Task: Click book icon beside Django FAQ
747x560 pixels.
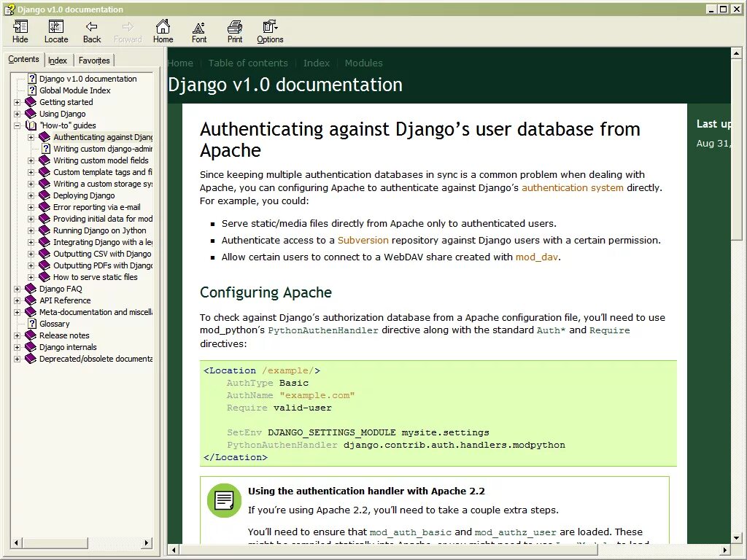Action: pos(31,289)
